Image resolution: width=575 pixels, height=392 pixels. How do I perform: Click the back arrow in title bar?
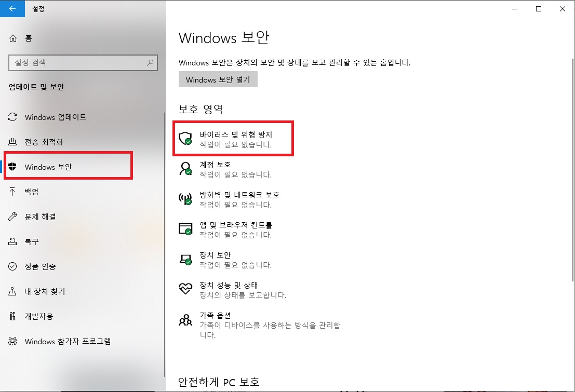click(12, 8)
